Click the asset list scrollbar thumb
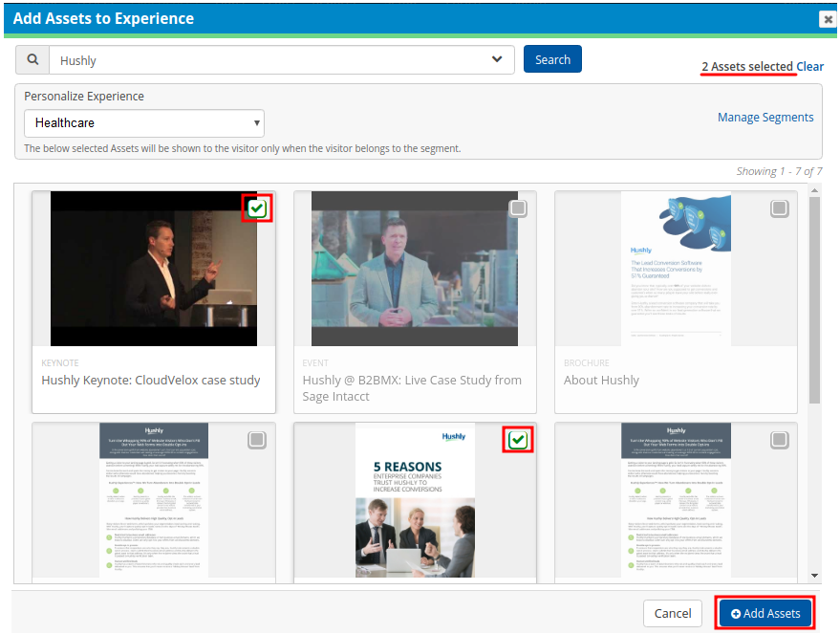This screenshot has height=634, width=840. pyautogui.click(x=815, y=299)
